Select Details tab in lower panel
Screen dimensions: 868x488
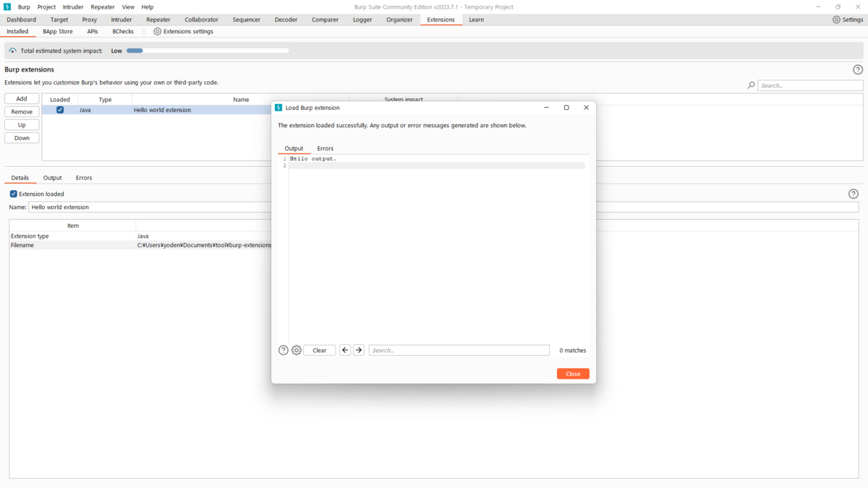(x=20, y=178)
